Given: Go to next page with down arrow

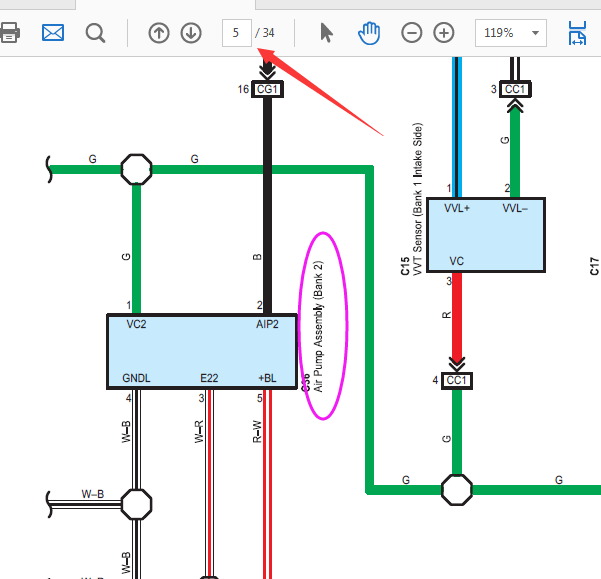Looking at the screenshot, I should click(x=191, y=33).
